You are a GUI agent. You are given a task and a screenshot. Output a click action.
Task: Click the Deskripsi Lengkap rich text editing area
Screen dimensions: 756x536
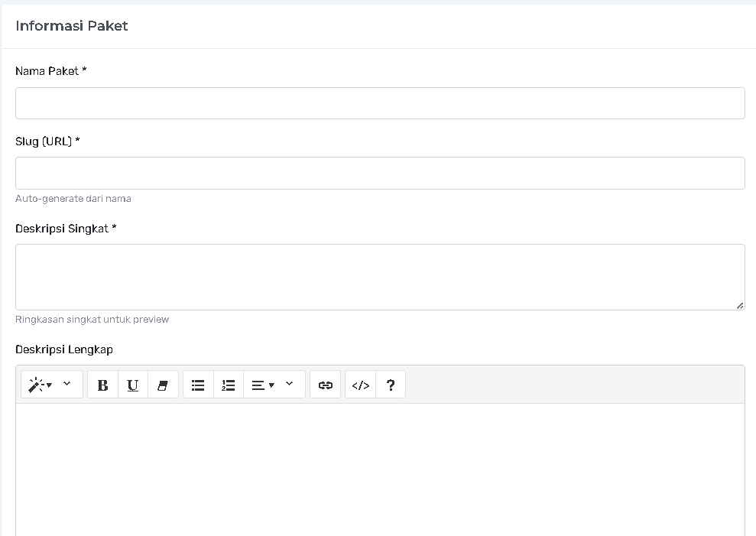380,466
